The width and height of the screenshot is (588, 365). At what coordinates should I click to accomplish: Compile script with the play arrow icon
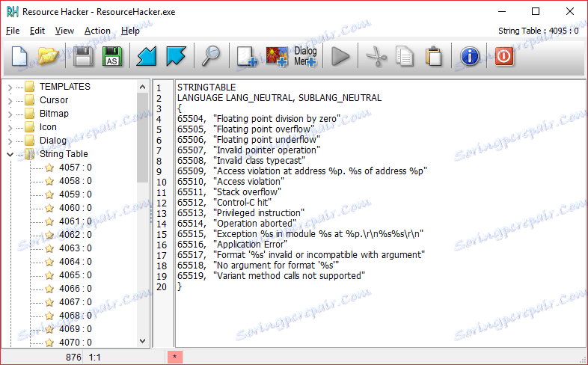tap(340, 57)
